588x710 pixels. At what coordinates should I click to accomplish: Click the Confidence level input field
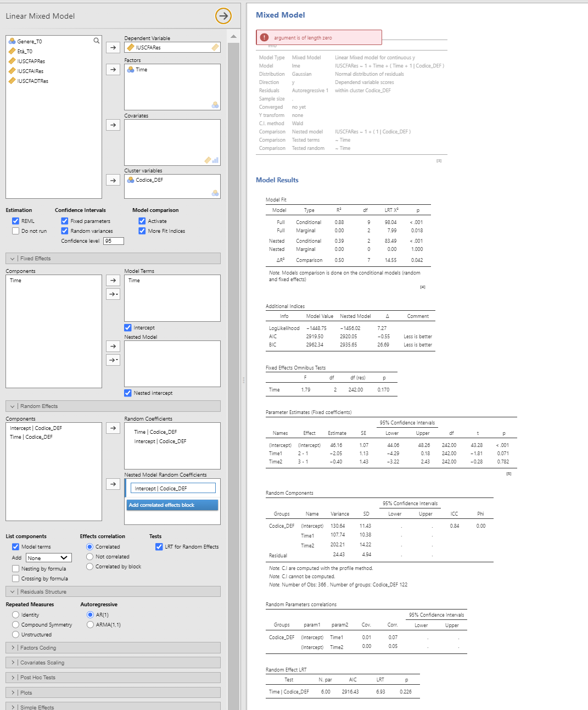(x=113, y=241)
